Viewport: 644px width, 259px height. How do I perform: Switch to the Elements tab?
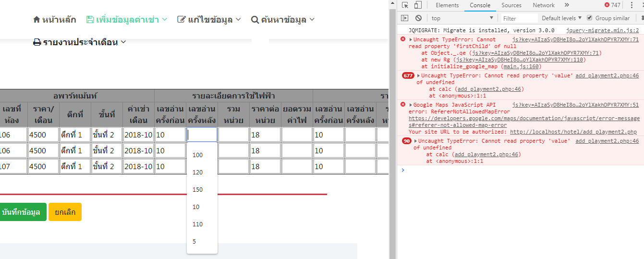point(447,5)
